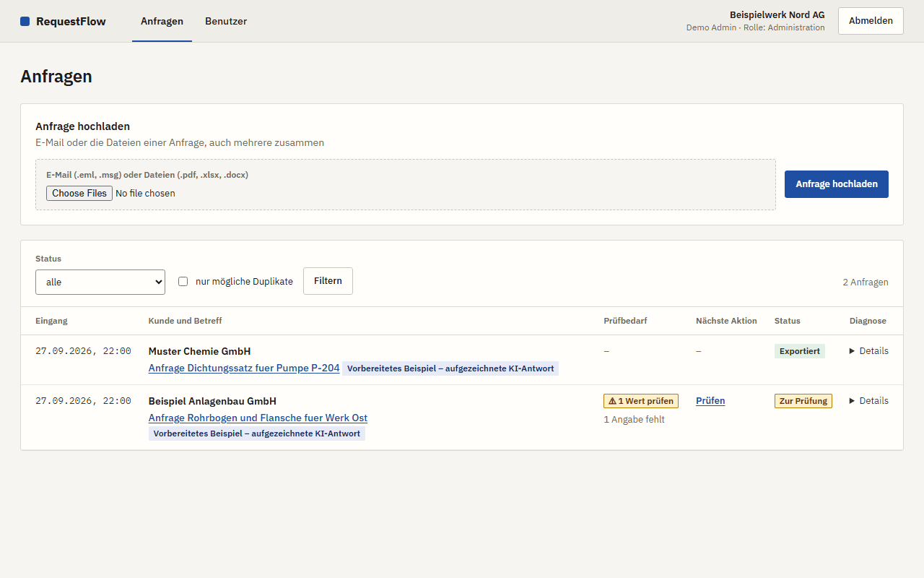
Task: Click 'Beispielwerk Nord AG' company name
Action: [777, 15]
